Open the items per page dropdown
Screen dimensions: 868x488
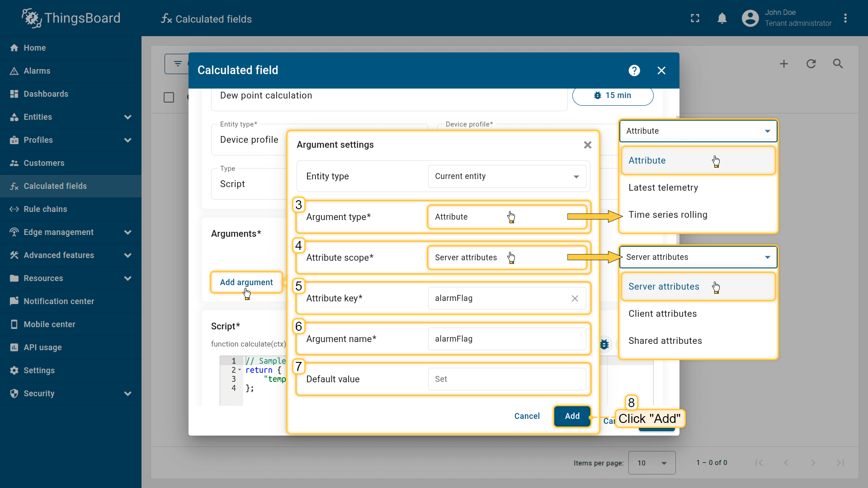click(x=651, y=463)
